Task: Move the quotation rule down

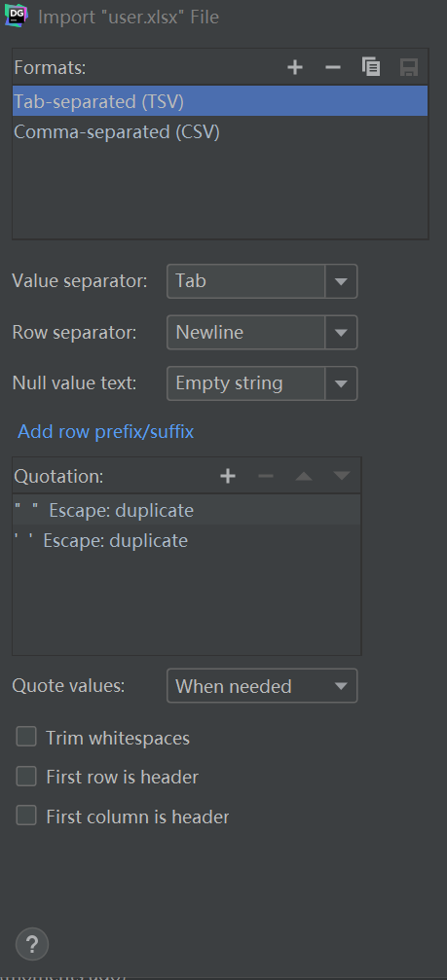Action: pos(342,476)
